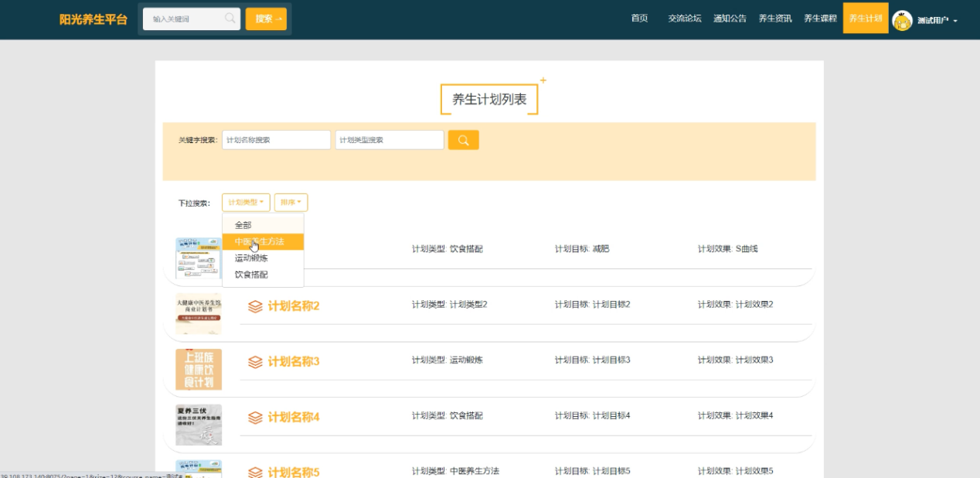This screenshot has width=980, height=478.
Task: Click the magnifier icon in top search box
Action: pos(230,19)
